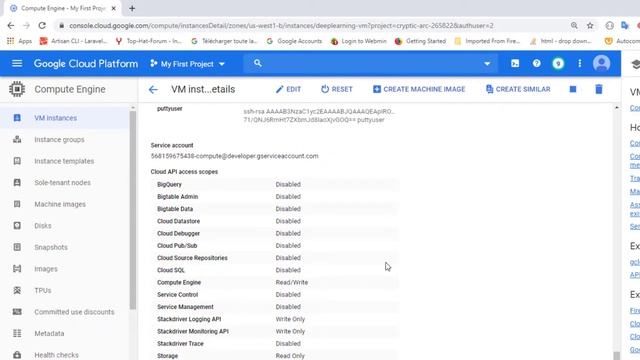
Task: Click the Metadata sidebar icon
Action: pyautogui.click(x=17, y=333)
